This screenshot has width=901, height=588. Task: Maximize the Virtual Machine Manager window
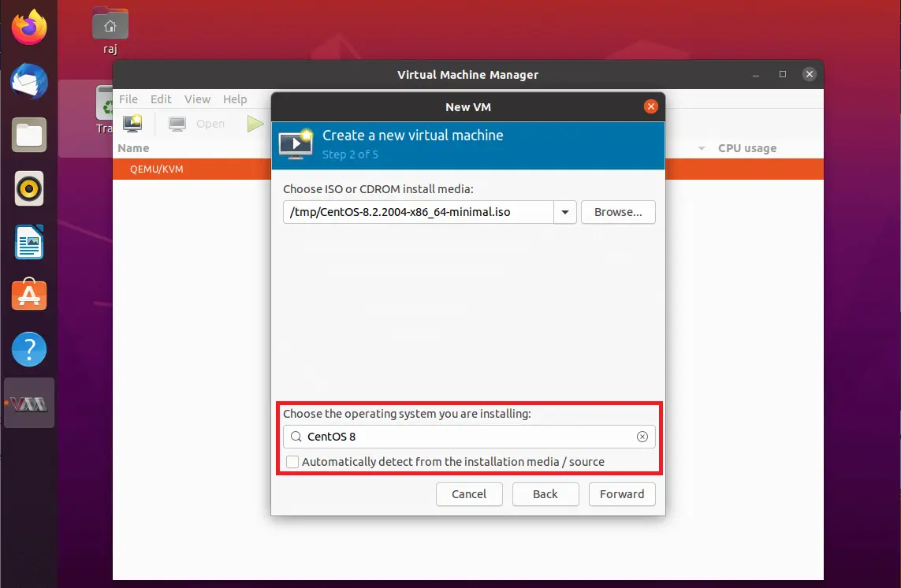click(783, 74)
